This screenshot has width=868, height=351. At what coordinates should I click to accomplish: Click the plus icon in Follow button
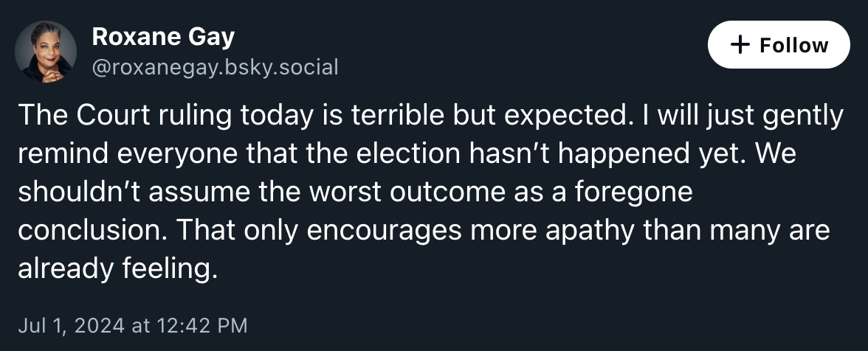[x=740, y=45]
